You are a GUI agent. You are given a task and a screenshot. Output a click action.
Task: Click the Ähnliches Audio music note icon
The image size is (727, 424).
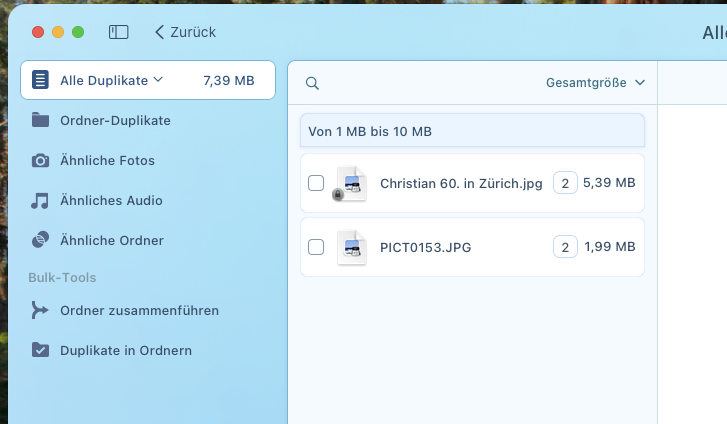click(x=40, y=201)
